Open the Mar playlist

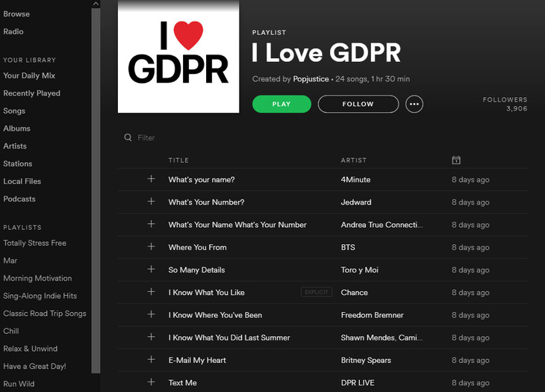[10, 261]
